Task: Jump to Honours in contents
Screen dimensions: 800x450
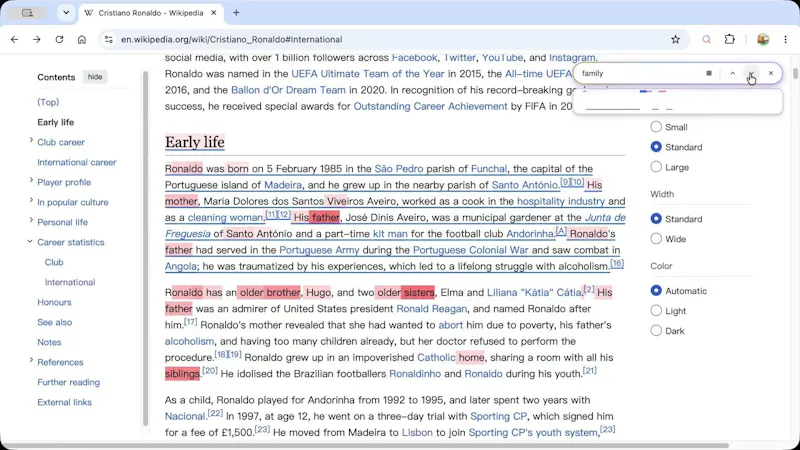Action: point(54,302)
